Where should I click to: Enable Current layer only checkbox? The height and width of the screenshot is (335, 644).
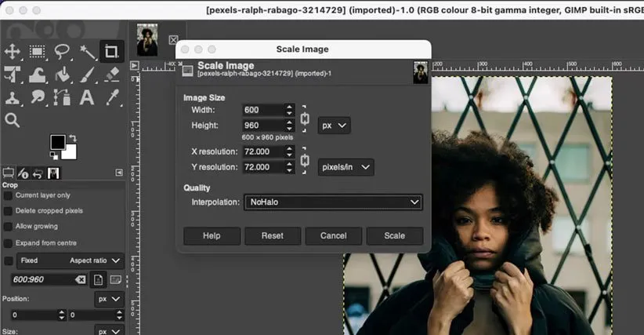(9, 195)
